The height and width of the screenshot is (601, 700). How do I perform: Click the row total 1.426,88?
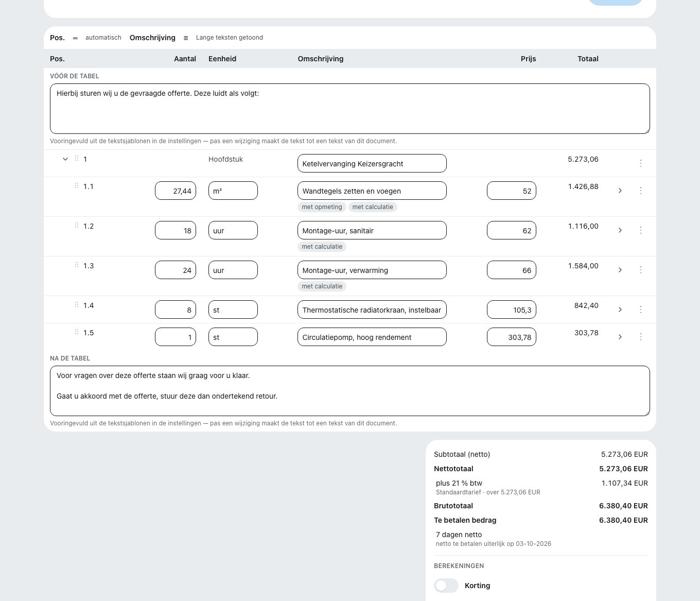click(583, 186)
